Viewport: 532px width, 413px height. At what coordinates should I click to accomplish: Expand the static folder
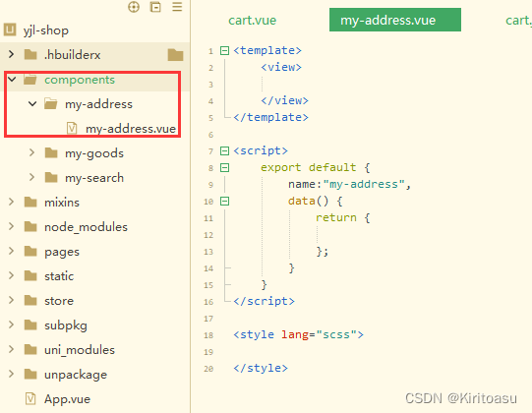point(11,275)
